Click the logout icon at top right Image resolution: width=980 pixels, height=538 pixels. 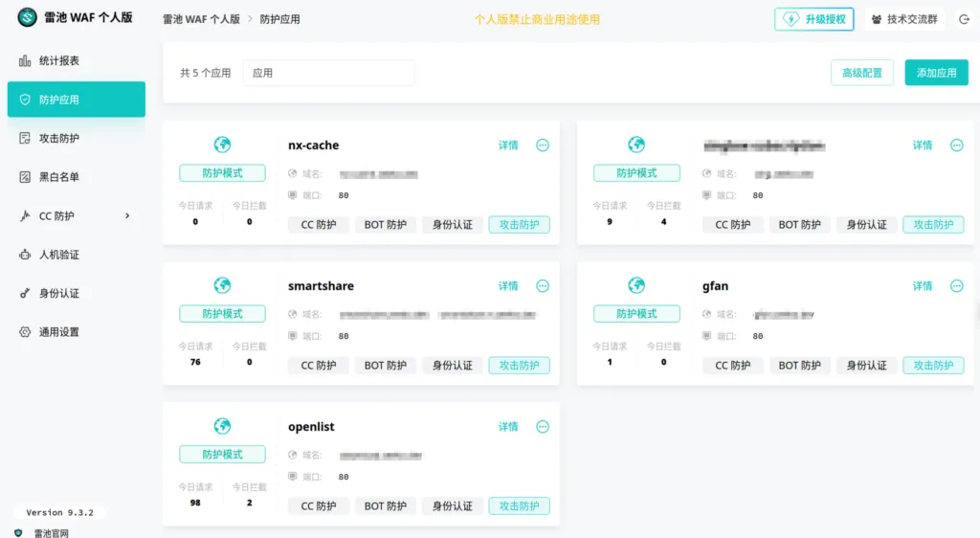point(964,19)
